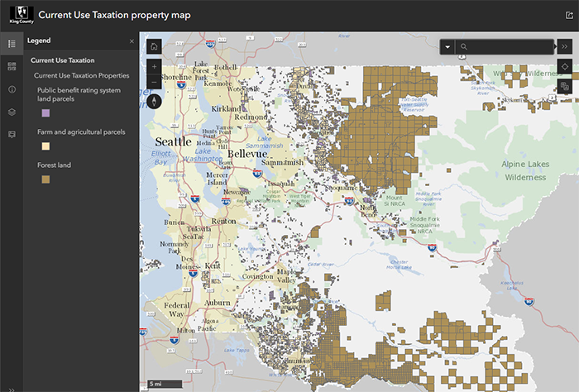The width and height of the screenshot is (579, 392).
Task: Click the Alpine Lakes Wilderness map label
Action: (x=525, y=170)
